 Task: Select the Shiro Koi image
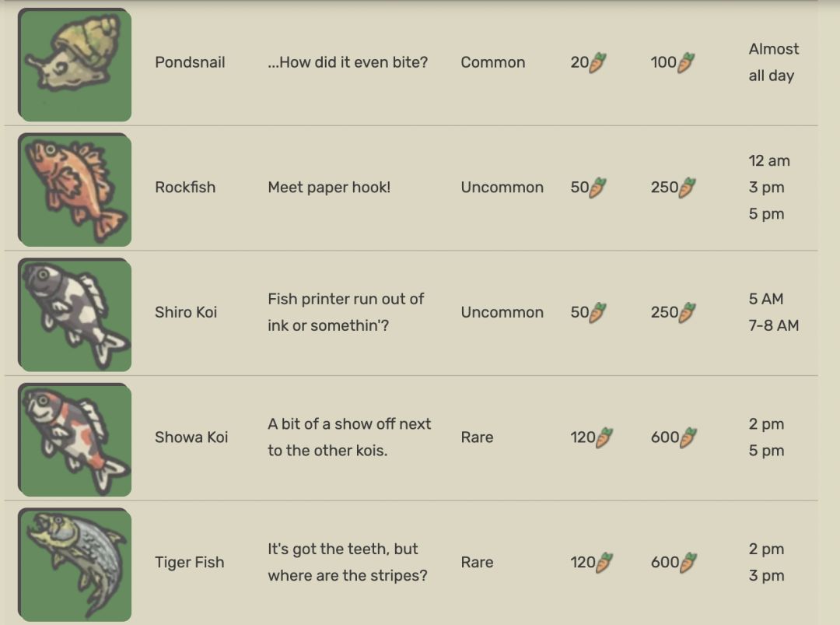pos(75,314)
